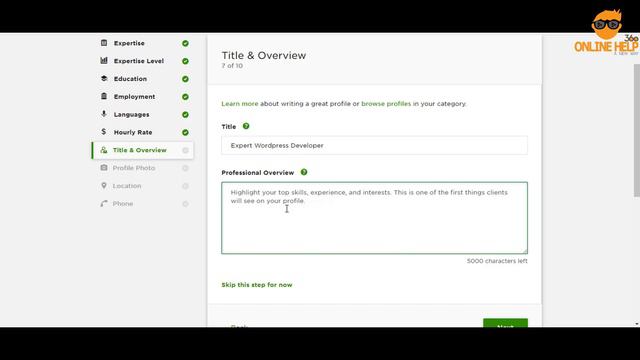Click the Expertise Level bar chart icon

pos(104,60)
